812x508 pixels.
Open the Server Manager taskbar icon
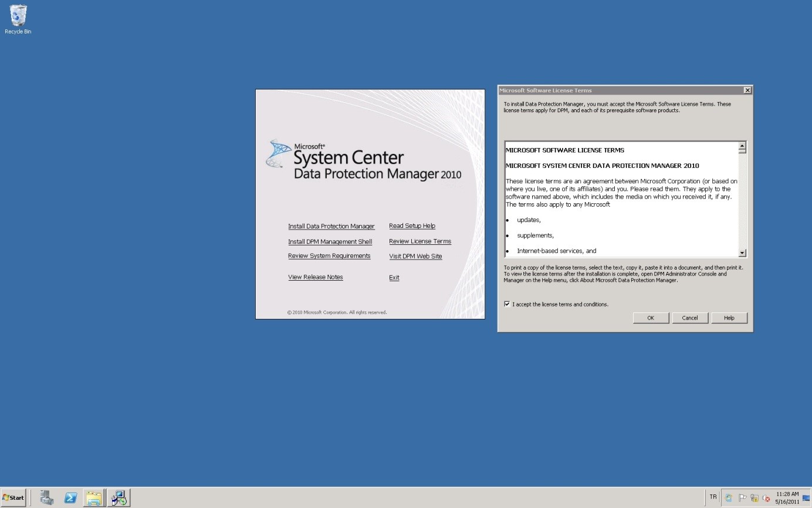[47, 497]
